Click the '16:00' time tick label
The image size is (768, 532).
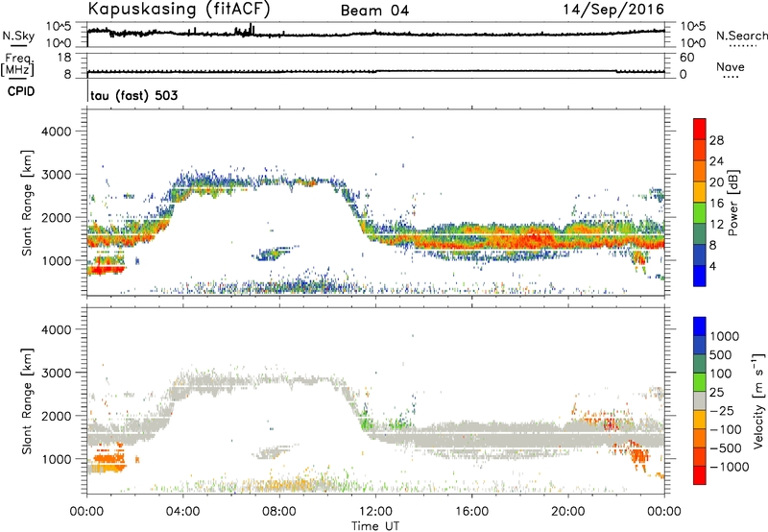point(471,512)
